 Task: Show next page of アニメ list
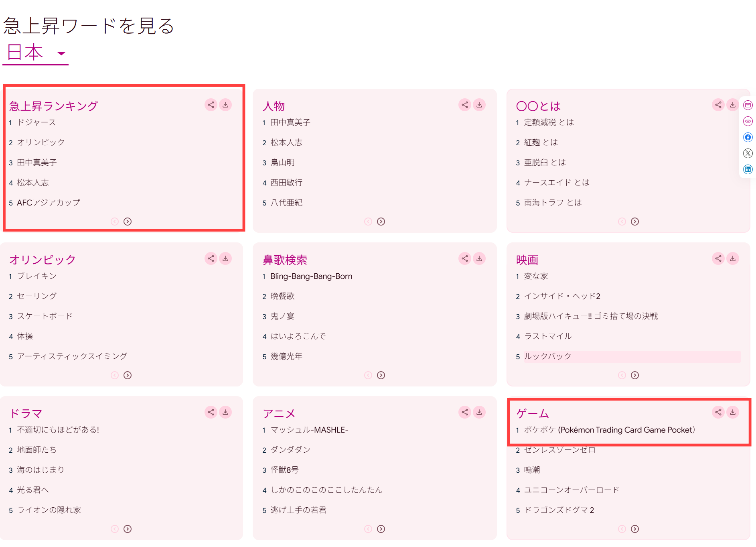[381, 529]
